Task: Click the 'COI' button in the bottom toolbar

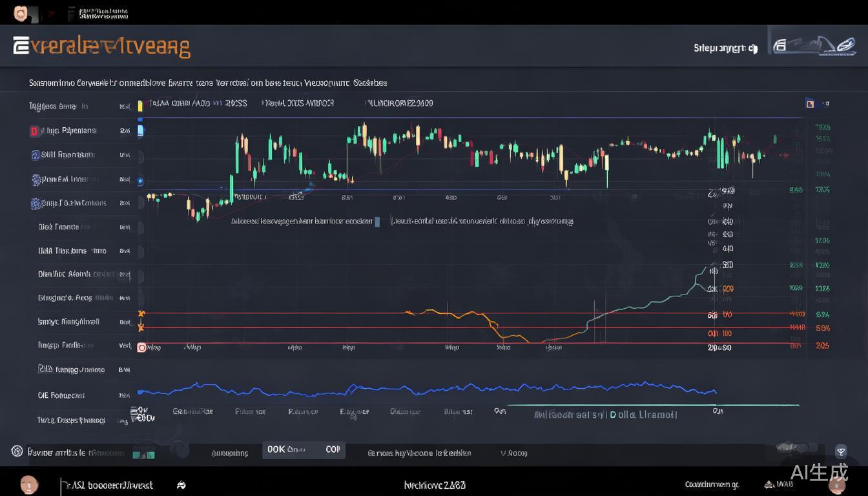Action: [x=333, y=449]
